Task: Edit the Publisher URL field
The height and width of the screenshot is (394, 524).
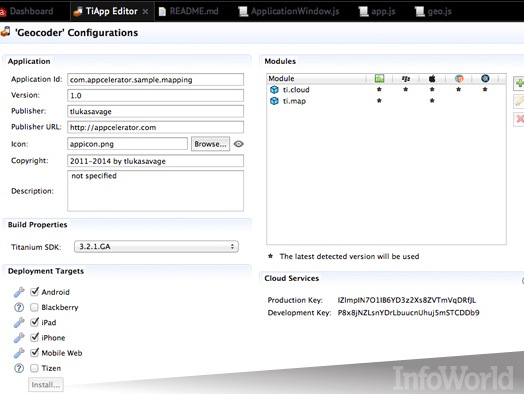Action: (155, 127)
